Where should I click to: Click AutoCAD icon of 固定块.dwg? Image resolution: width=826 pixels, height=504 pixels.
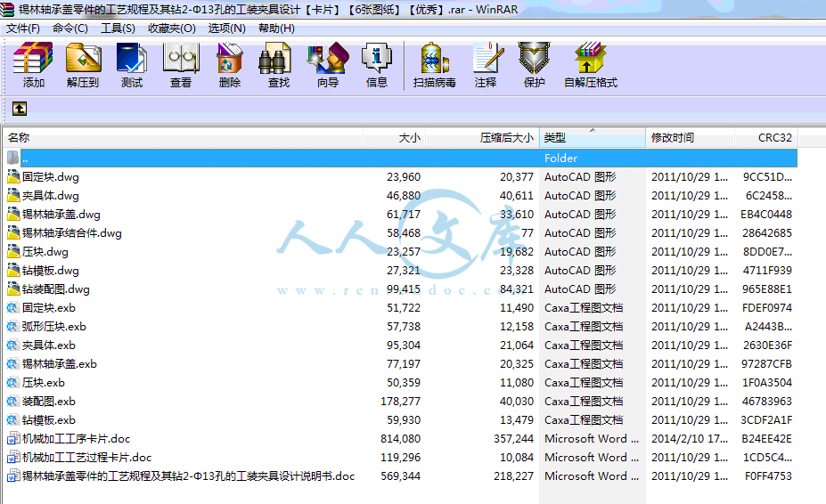(x=13, y=176)
